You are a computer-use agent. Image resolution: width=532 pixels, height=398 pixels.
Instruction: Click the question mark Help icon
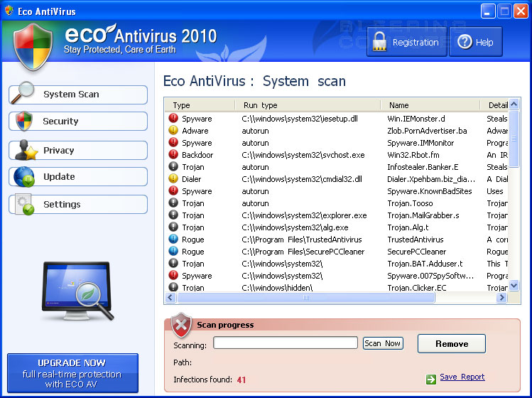coord(465,42)
